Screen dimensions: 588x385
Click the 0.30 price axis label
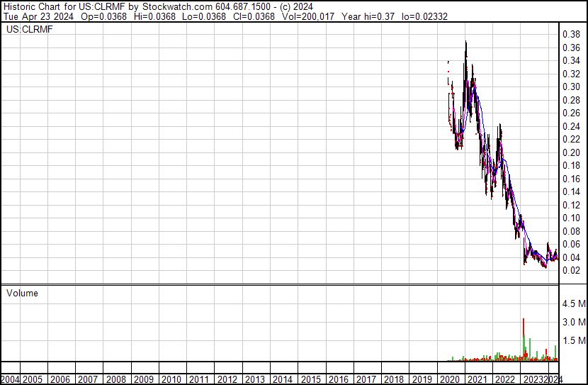click(x=571, y=87)
